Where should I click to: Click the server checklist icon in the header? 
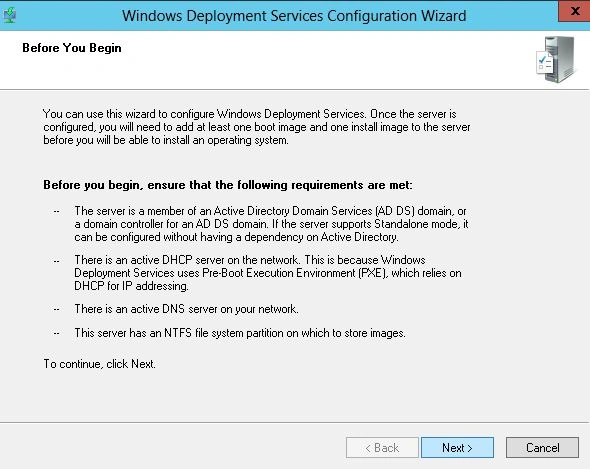tap(555, 59)
